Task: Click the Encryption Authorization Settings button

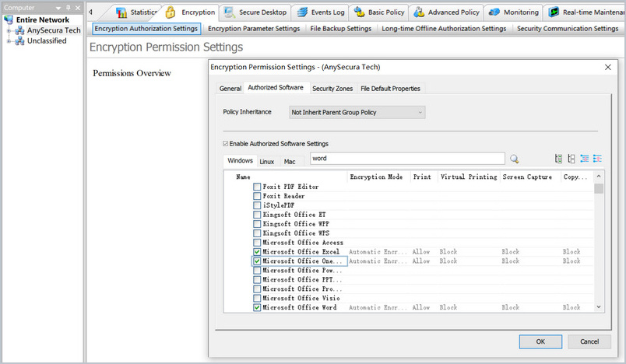Action: (146, 29)
